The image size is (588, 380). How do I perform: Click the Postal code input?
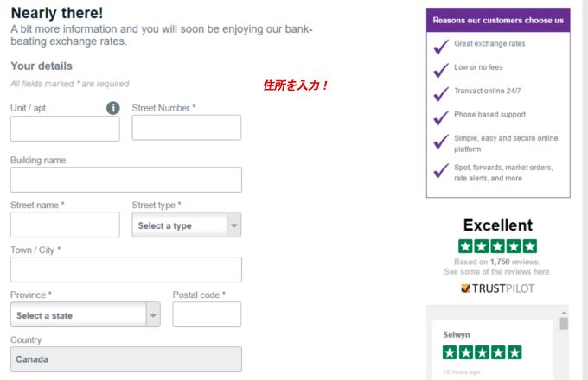[x=207, y=314]
